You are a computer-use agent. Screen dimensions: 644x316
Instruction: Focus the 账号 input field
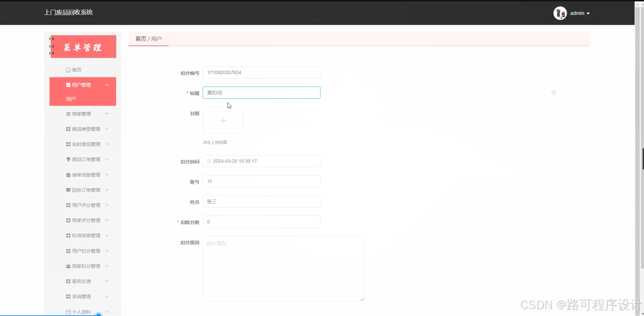pos(262,181)
